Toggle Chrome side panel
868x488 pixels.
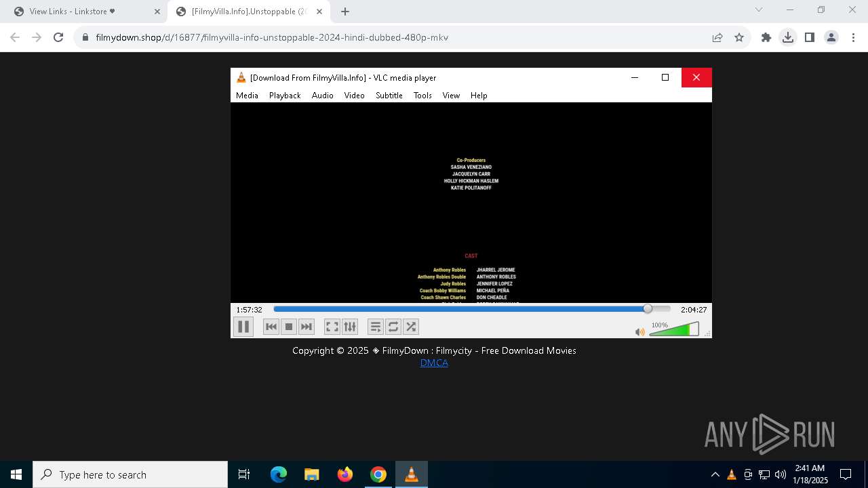pyautogui.click(x=810, y=37)
